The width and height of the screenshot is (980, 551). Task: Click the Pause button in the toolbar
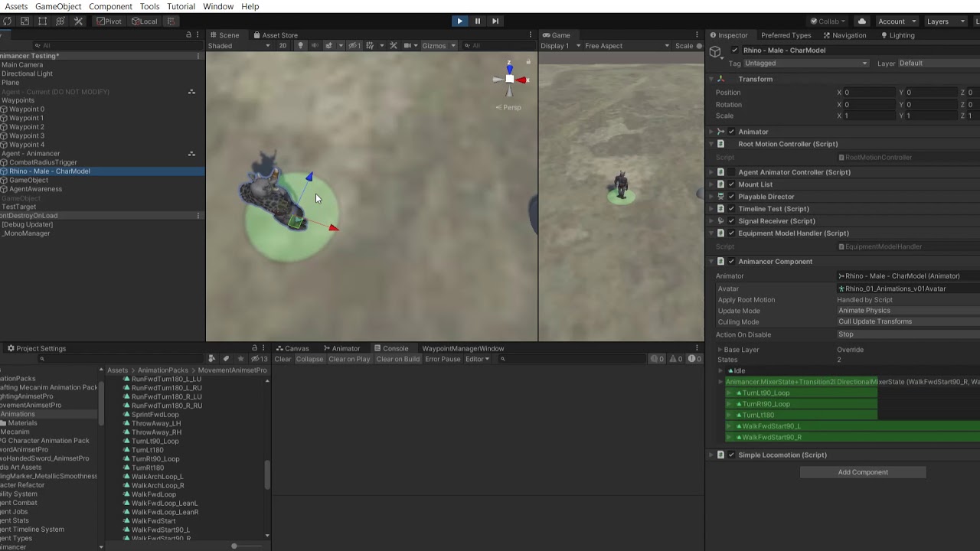478,21
